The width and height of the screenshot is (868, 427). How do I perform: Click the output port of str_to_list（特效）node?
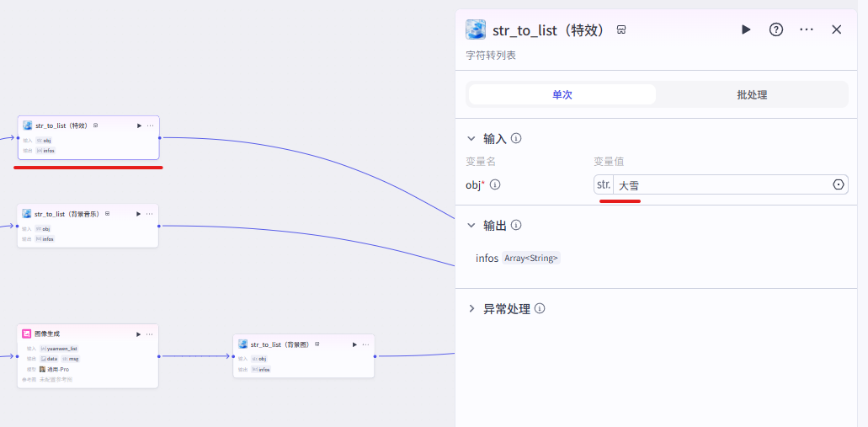tap(159, 137)
